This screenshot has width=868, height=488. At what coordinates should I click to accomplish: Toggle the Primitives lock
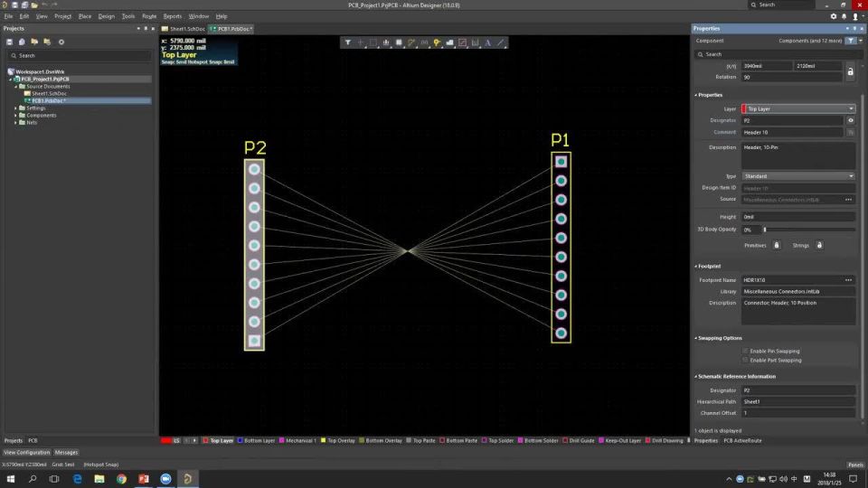[777, 245]
